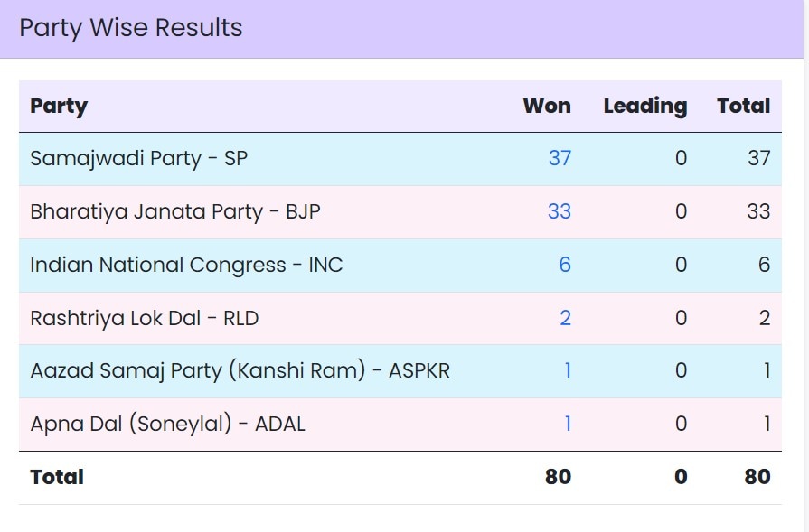Select the Samajwadi Party - SP name

(x=138, y=159)
